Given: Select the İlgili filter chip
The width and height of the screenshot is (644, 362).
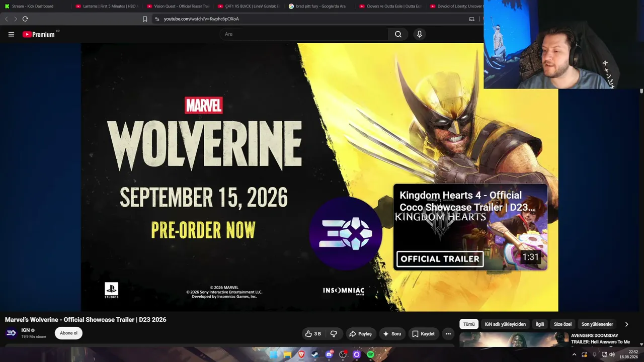Looking at the screenshot, I should [540, 324].
